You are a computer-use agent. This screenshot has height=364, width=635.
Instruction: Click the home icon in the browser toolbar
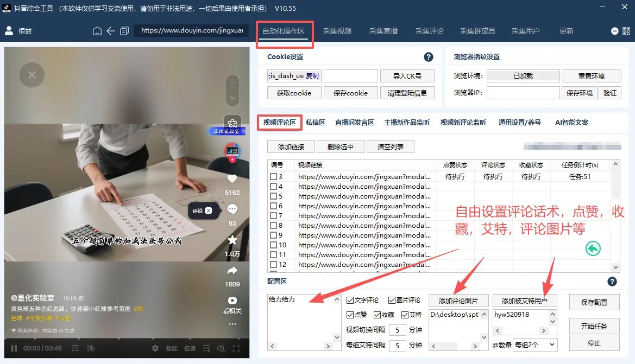(97, 31)
